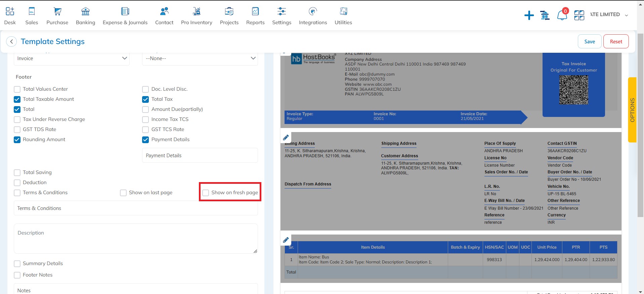
Task: Click the Shipping Address heading
Action: coord(399,143)
